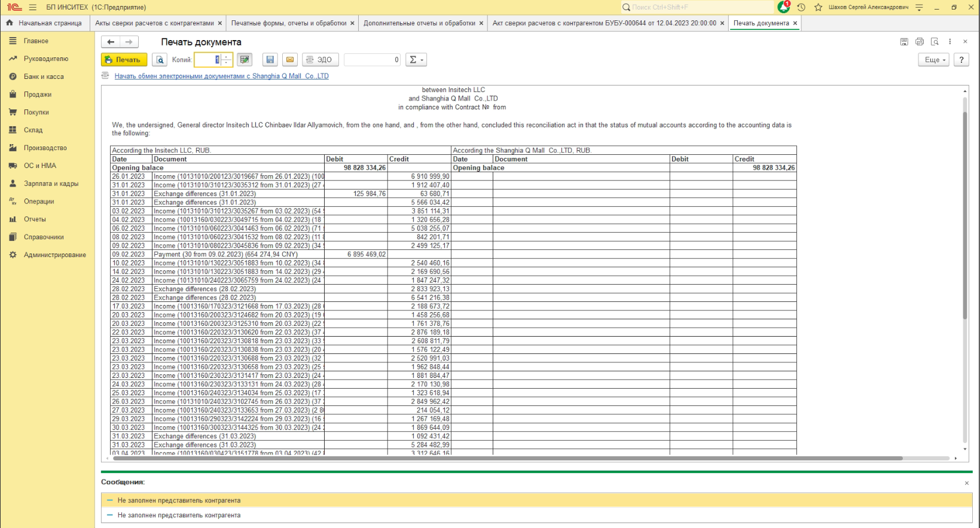This screenshot has width=980, height=528.
Task: Save the printed form using the blue diskette icon
Action: tap(270, 60)
